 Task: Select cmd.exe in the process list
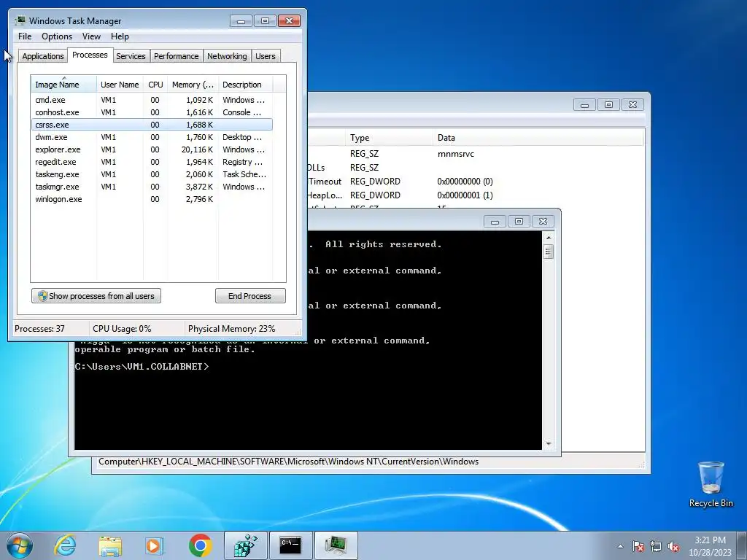(152, 100)
